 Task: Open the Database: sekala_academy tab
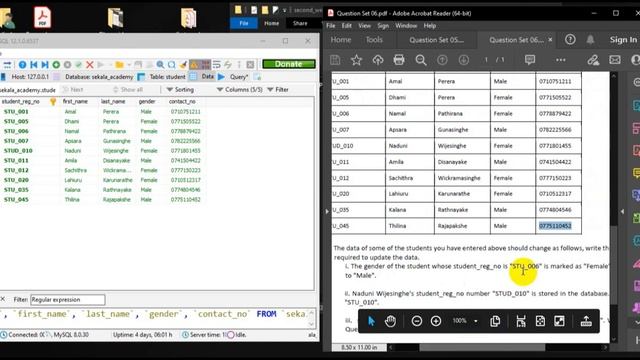coord(94,77)
